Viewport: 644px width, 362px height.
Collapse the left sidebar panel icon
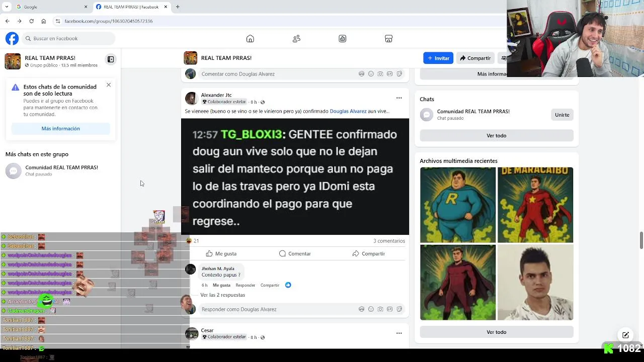click(111, 59)
